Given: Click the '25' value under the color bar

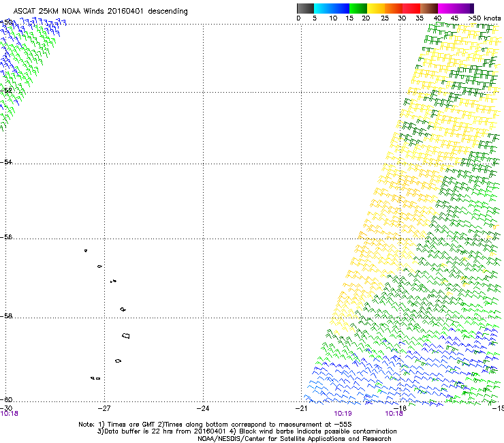Looking at the screenshot, I should coord(385,18).
